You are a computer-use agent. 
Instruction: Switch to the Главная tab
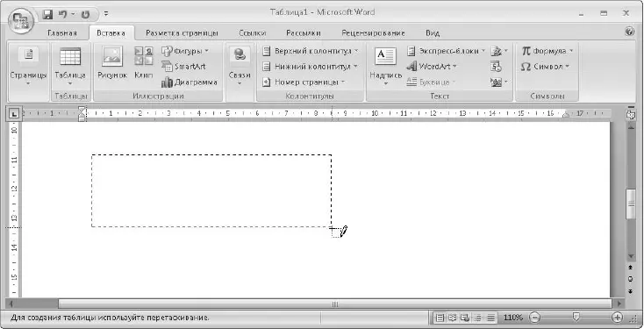click(62, 33)
